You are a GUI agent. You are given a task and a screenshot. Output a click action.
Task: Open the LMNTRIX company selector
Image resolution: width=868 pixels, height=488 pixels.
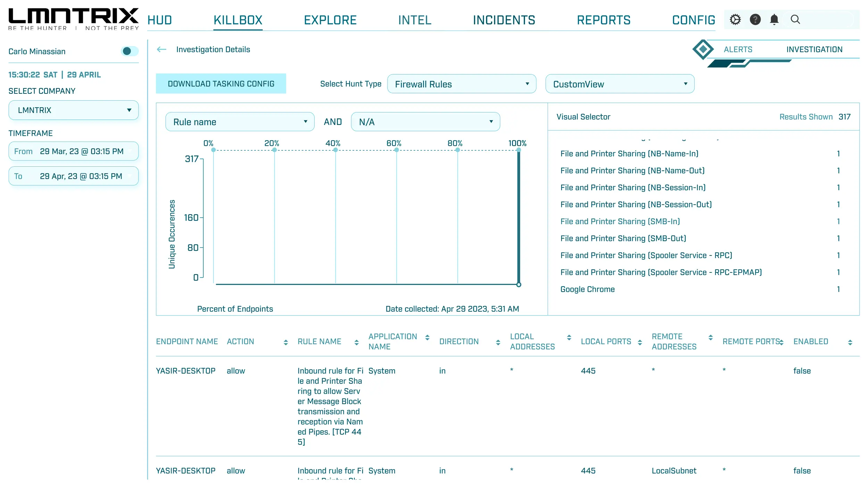(x=73, y=110)
